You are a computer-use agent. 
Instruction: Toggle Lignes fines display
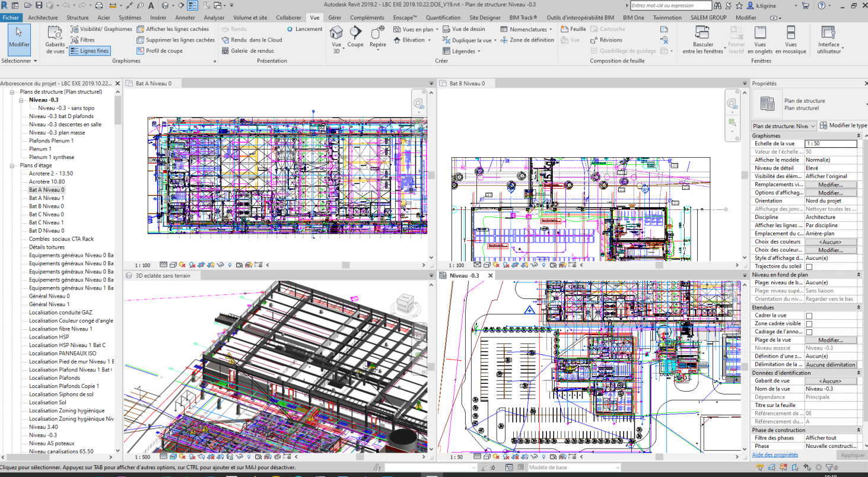90,51
